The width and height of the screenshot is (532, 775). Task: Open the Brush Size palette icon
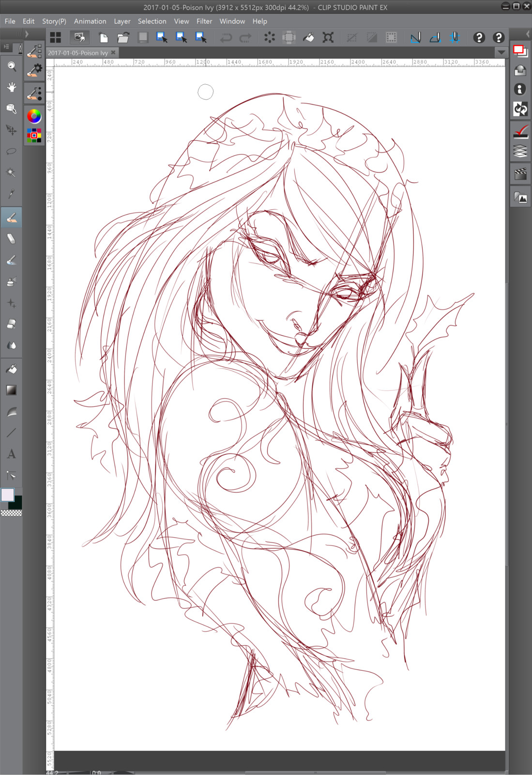pos(34,93)
